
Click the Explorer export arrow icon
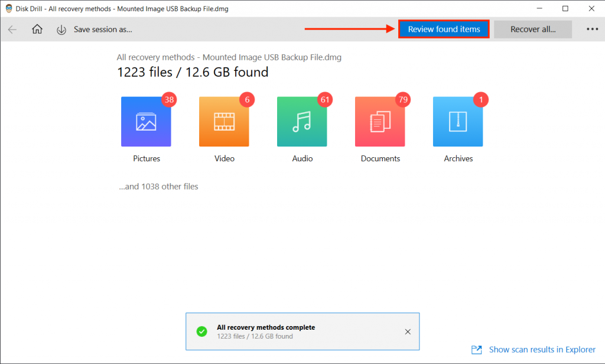pos(477,350)
